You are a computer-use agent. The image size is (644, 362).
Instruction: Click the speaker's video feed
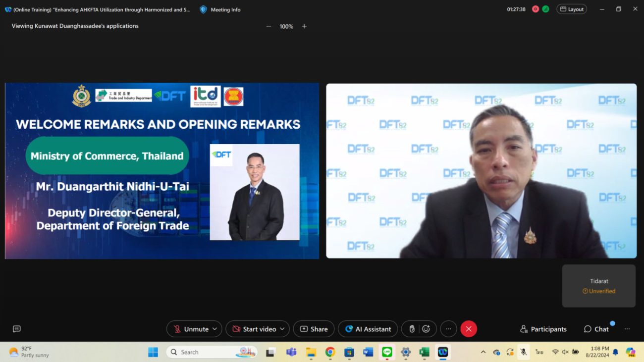click(481, 171)
